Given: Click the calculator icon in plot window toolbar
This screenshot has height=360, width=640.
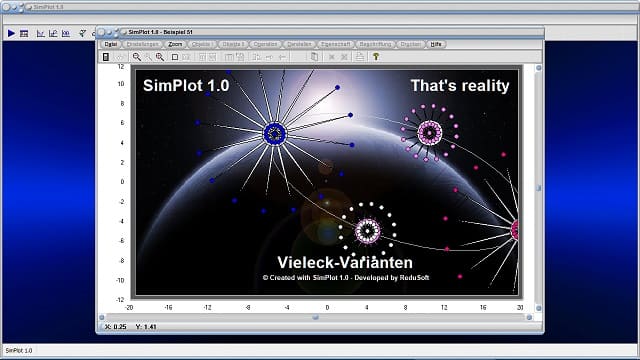Looking at the screenshot, I should (x=106, y=57).
